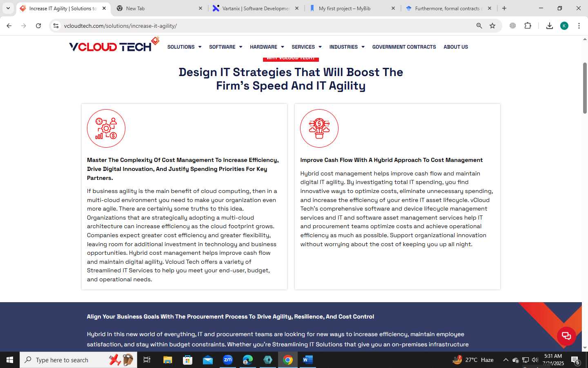Open Chrome three-dot menu
The image size is (588, 368).
579,26
